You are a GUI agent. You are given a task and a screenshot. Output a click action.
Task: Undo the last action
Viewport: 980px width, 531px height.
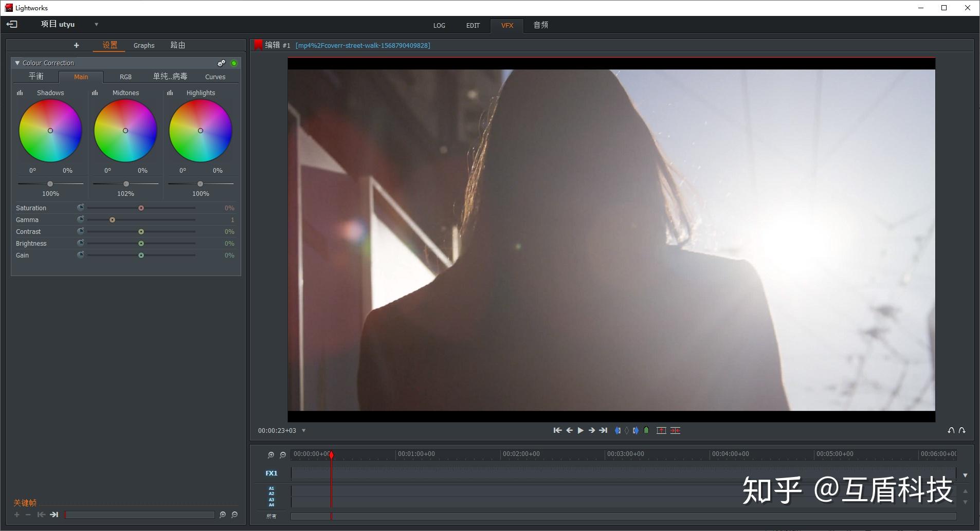click(951, 430)
